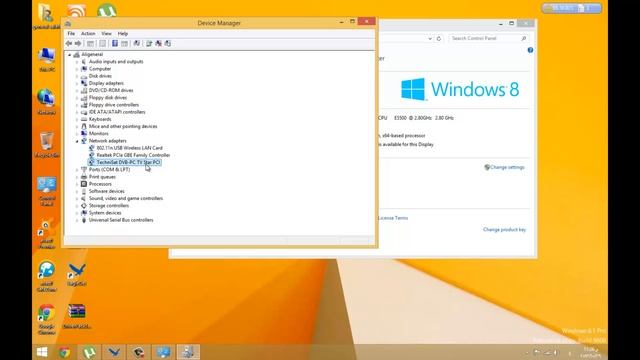This screenshot has height=360, width=640.
Task: Click the Windows Start button on taskbar
Action: 42,352
